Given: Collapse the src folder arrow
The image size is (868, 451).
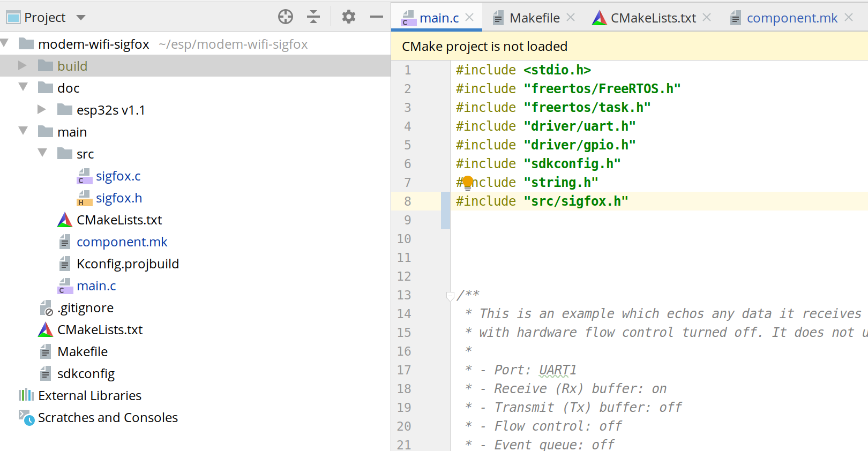Looking at the screenshot, I should pos(42,153).
